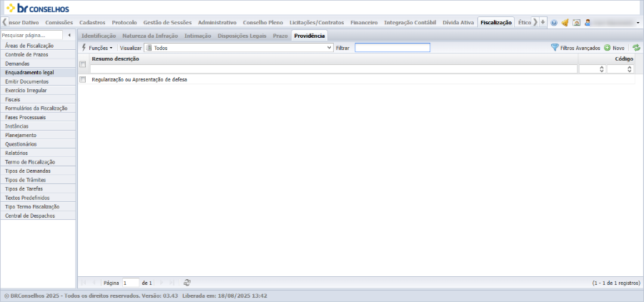
Task: Open the Cadastros module tab
Action: point(92,23)
